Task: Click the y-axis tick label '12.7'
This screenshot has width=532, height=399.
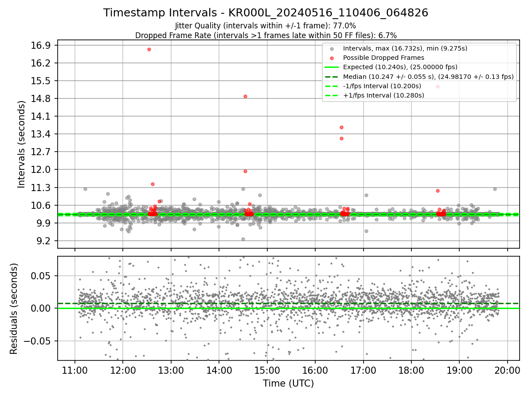Action: tap(42, 152)
